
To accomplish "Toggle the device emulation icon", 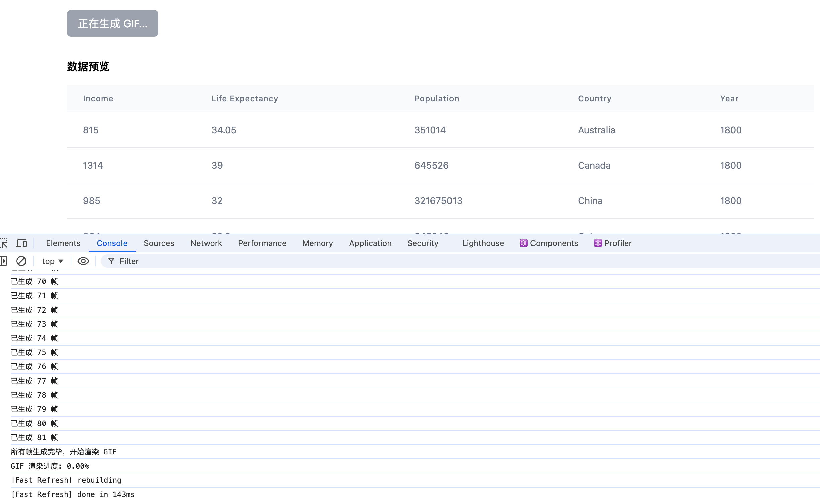I will point(21,243).
